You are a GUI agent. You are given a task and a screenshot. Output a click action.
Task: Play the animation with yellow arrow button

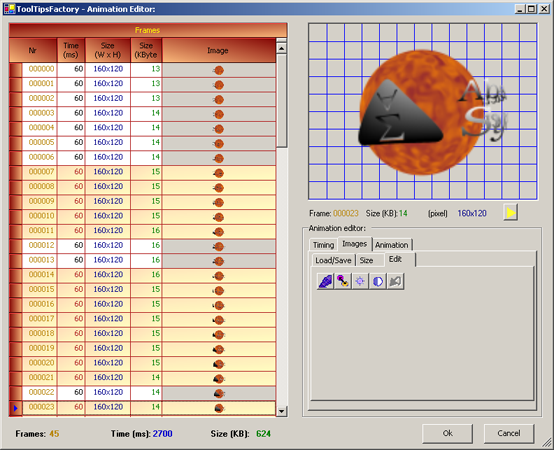[x=511, y=212]
